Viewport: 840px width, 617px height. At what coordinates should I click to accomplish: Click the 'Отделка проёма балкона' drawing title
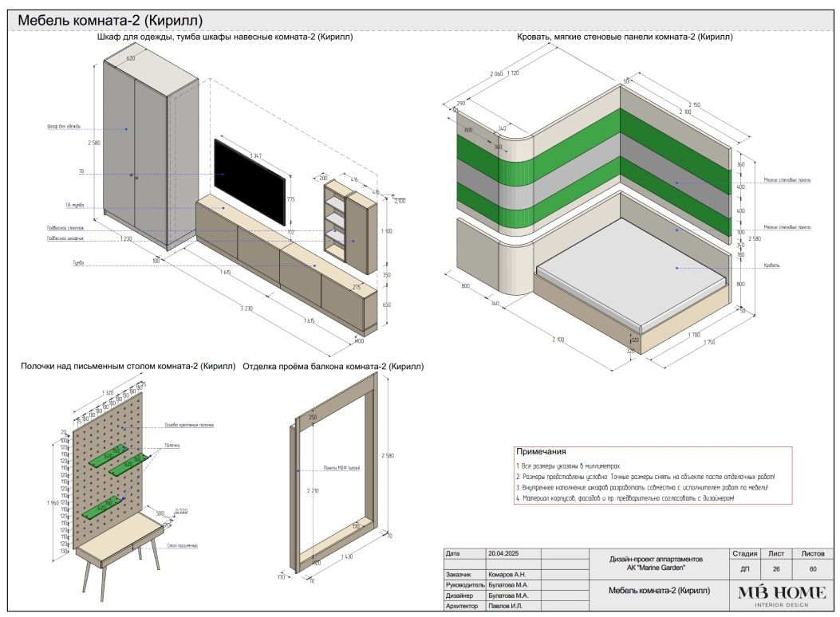pos(333,367)
